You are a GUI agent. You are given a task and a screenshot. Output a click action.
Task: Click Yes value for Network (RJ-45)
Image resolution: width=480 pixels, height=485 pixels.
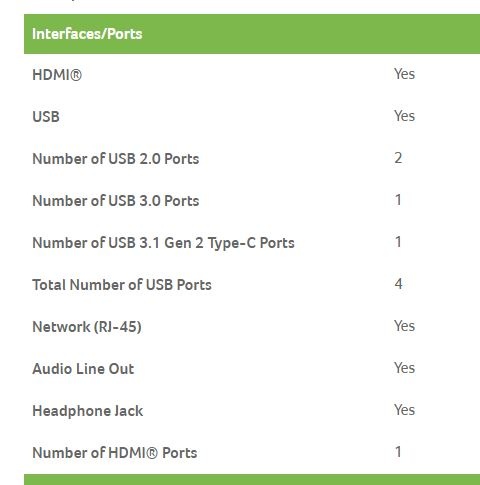404,326
